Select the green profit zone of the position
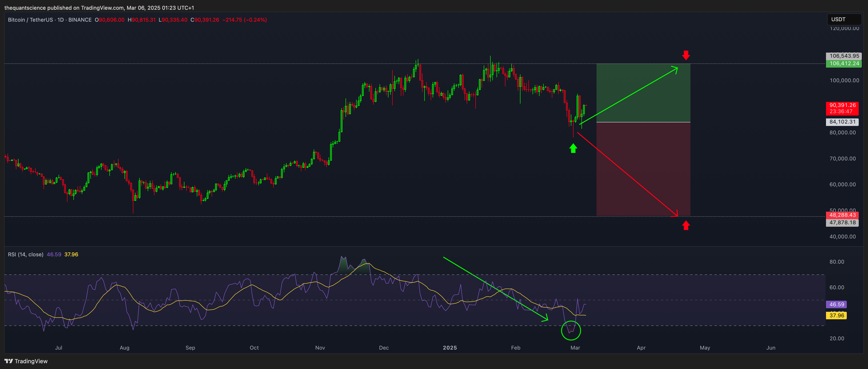Image resolution: width=868 pixels, height=369 pixels. 643,93
